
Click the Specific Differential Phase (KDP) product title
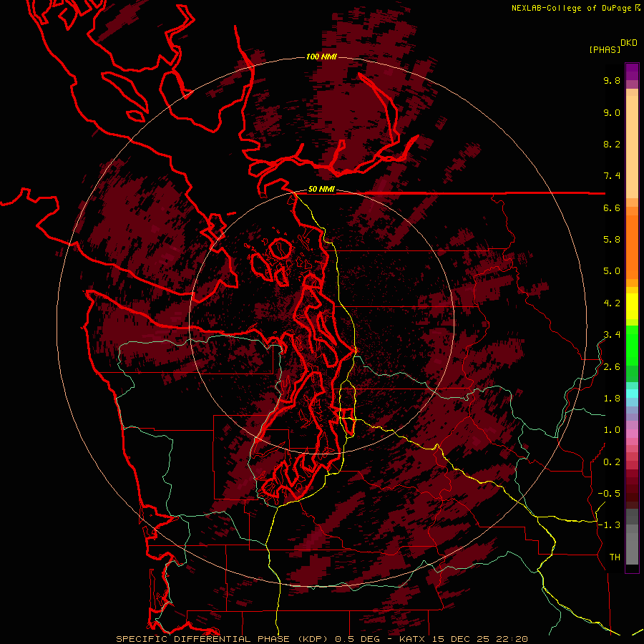click(223, 639)
